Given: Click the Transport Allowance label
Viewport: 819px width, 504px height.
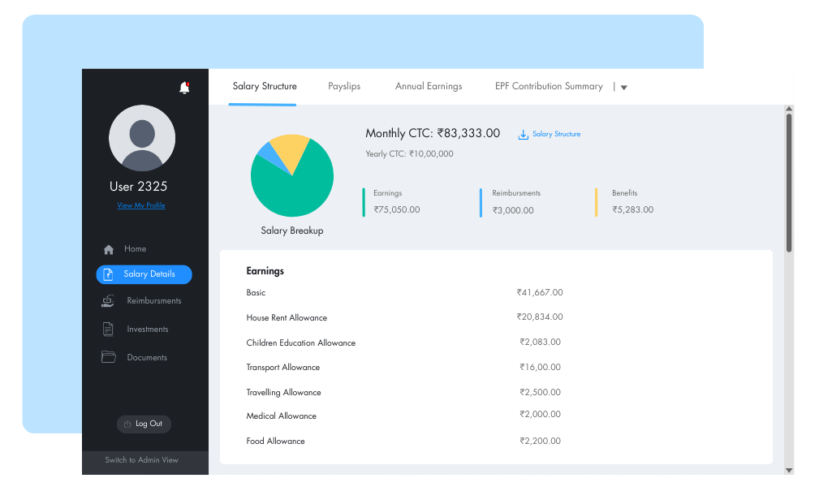Looking at the screenshot, I should click(x=283, y=367).
